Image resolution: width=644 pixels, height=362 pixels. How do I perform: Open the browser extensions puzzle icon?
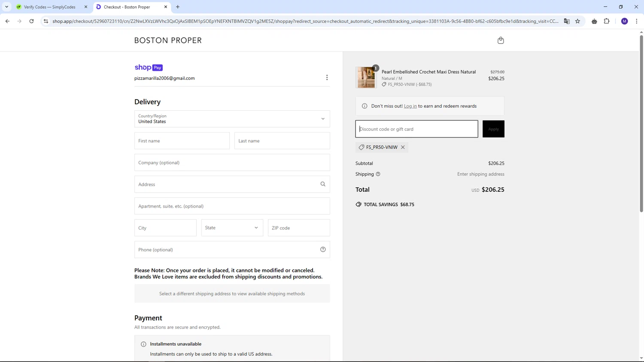click(x=607, y=21)
